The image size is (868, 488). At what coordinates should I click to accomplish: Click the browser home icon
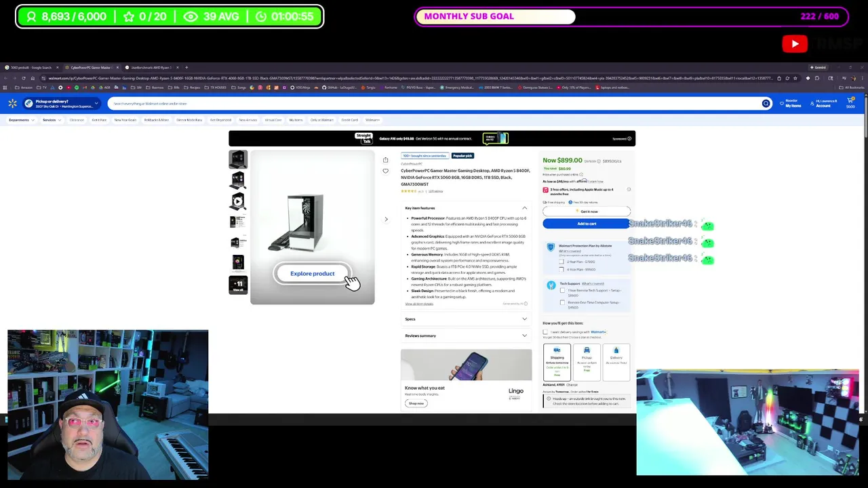[x=32, y=78]
